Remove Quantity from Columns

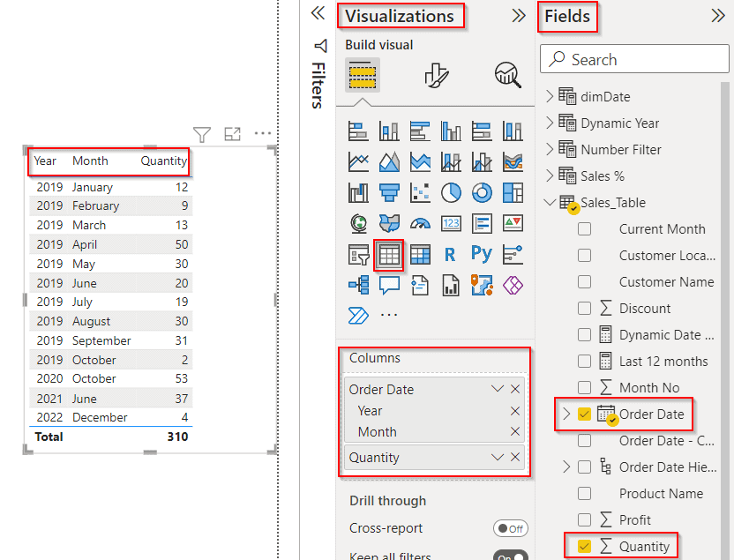(515, 457)
